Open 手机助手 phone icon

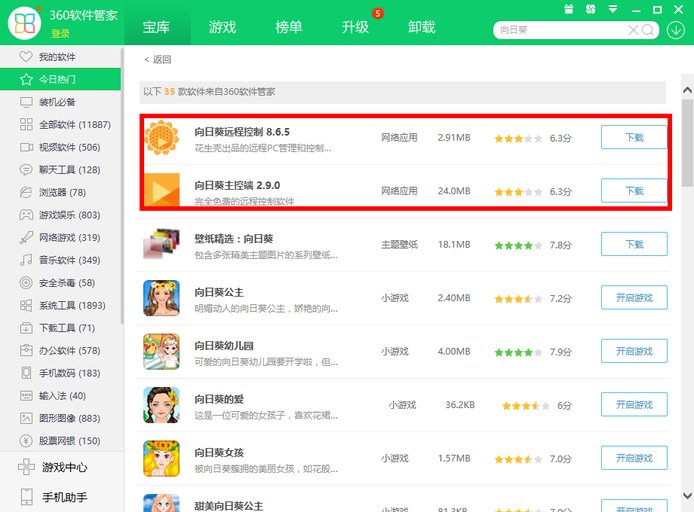[27, 497]
